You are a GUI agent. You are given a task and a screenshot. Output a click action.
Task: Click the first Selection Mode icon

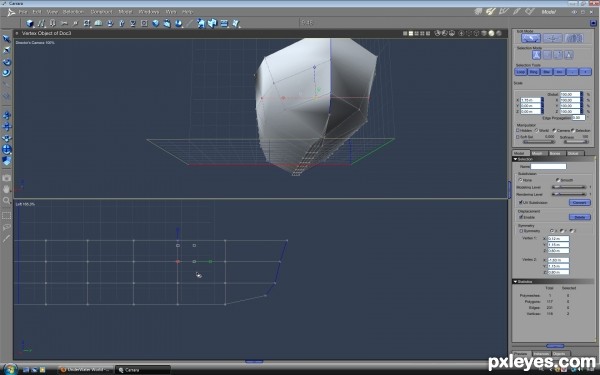coord(536,55)
